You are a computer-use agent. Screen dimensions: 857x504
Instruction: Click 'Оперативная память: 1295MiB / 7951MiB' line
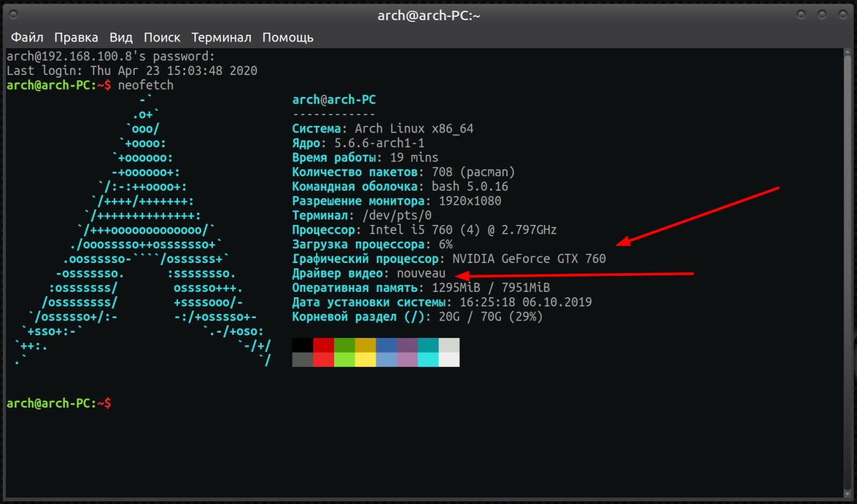(421, 288)
